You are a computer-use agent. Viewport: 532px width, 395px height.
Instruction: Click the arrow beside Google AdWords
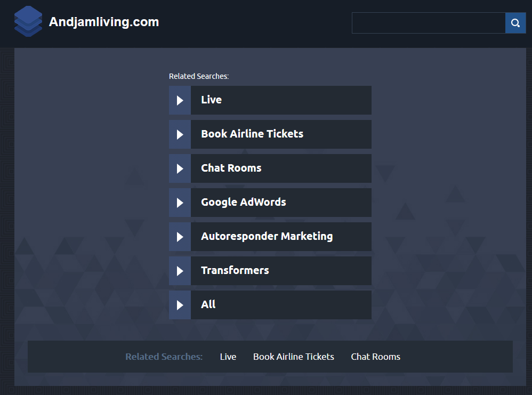point(180,203)
